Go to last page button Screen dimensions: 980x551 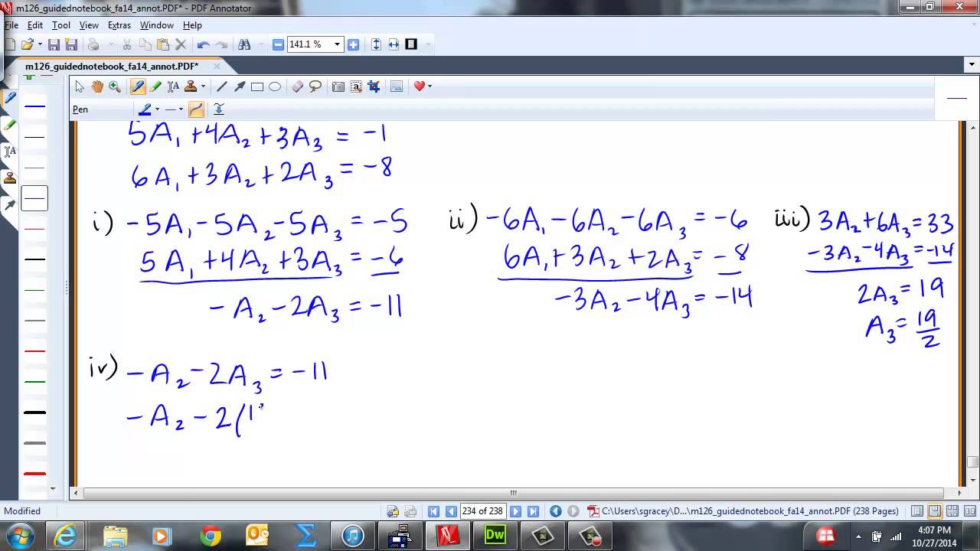533,511
